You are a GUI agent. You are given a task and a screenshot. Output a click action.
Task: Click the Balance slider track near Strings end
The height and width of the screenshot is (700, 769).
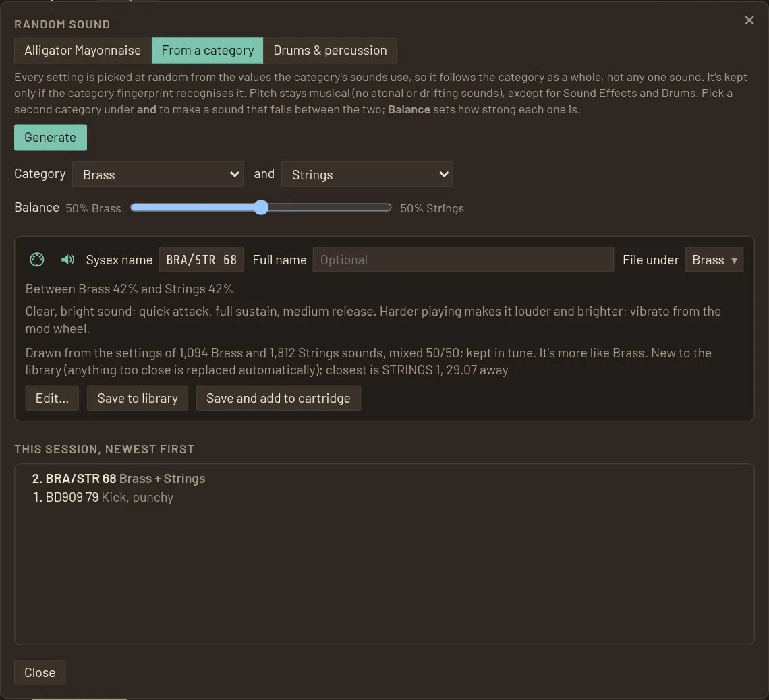pos(378,207)
